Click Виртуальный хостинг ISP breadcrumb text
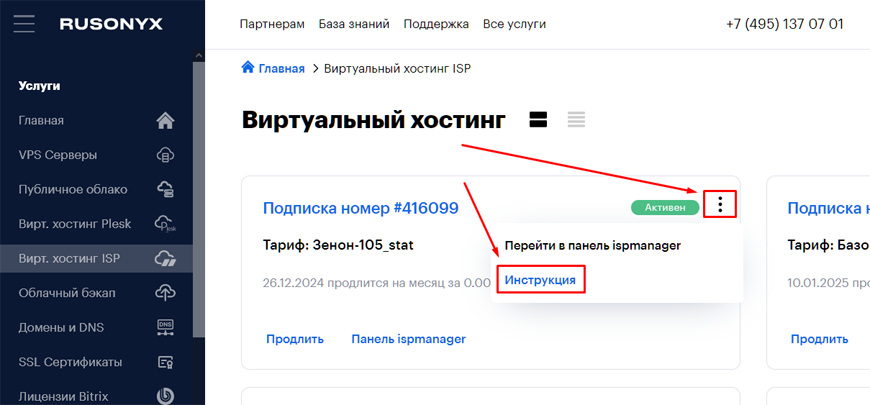 point(398,68)
